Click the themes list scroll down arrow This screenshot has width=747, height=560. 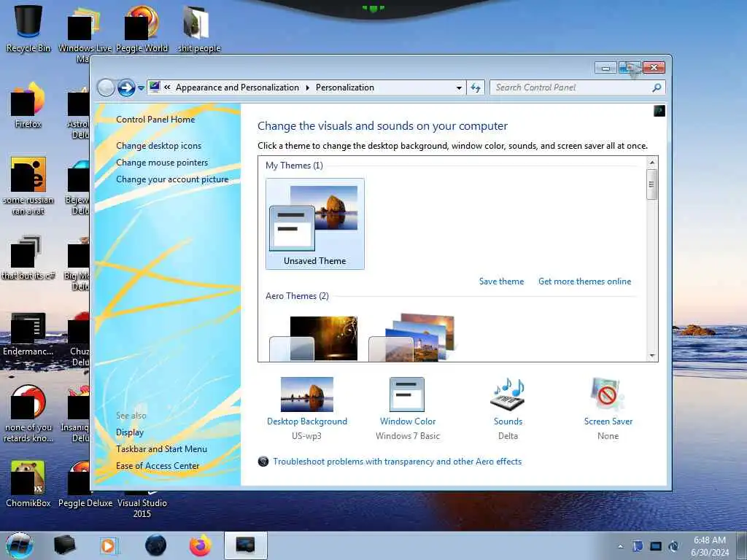coord(652,356)
